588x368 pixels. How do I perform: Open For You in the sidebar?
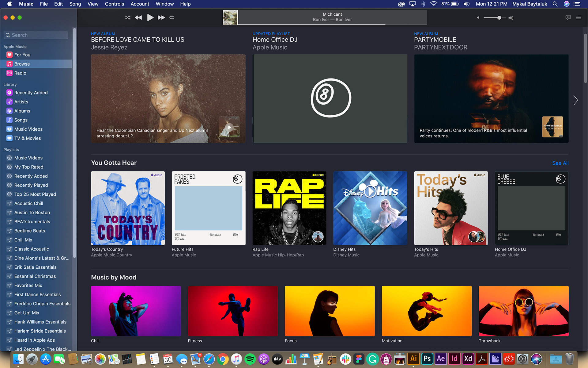pos(36,55)
